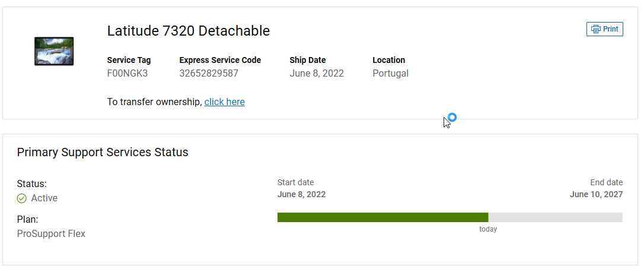Click the gray remaining portion of warranty bar
Viewport: 644px width, 272px height.
555,217
